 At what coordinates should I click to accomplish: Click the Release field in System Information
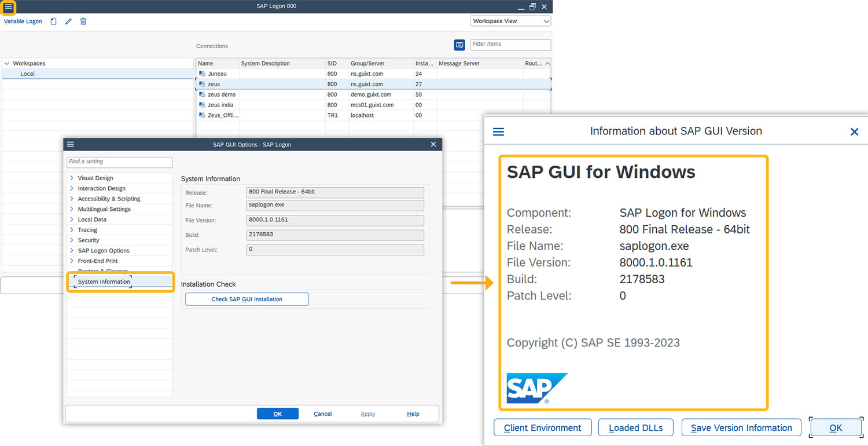(335, 193)
